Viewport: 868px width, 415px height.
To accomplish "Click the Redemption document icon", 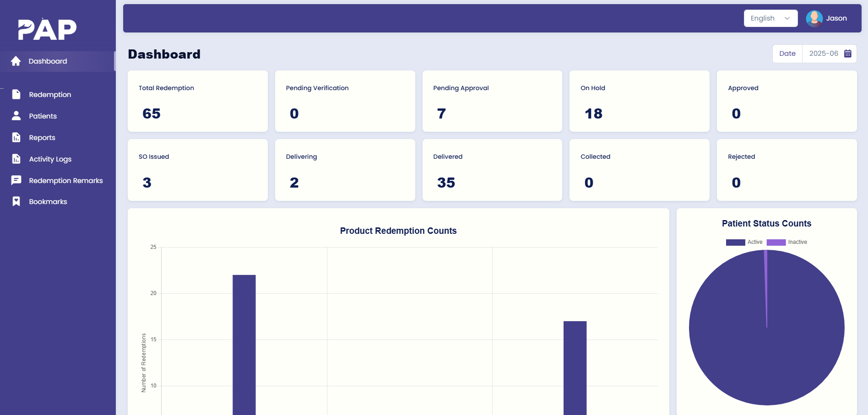I will [x=16, y=94].
